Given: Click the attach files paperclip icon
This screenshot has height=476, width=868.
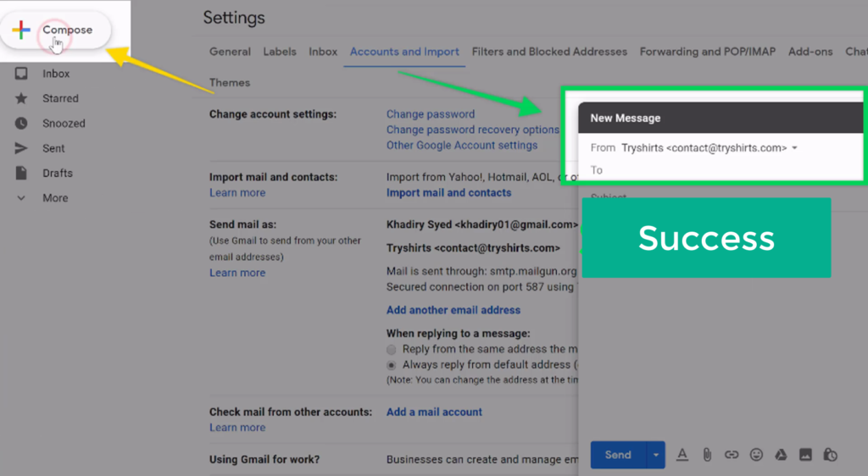Looking at the screenshot, I should (707, 455).
